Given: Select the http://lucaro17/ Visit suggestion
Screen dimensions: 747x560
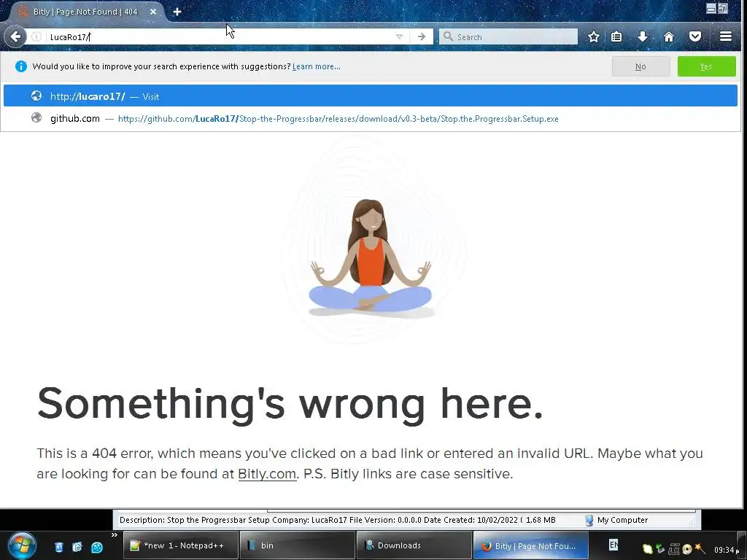Looking at the screenshot, I should [370, 96].
